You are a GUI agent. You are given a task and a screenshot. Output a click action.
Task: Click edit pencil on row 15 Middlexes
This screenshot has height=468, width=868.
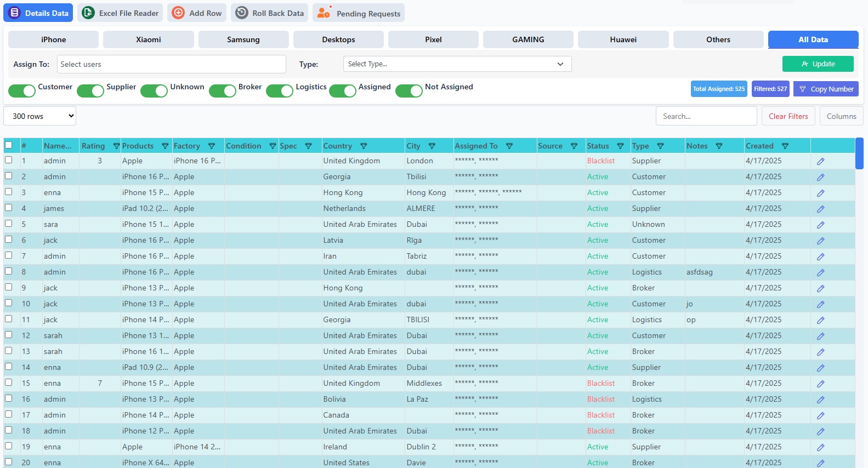click(820, 384)
